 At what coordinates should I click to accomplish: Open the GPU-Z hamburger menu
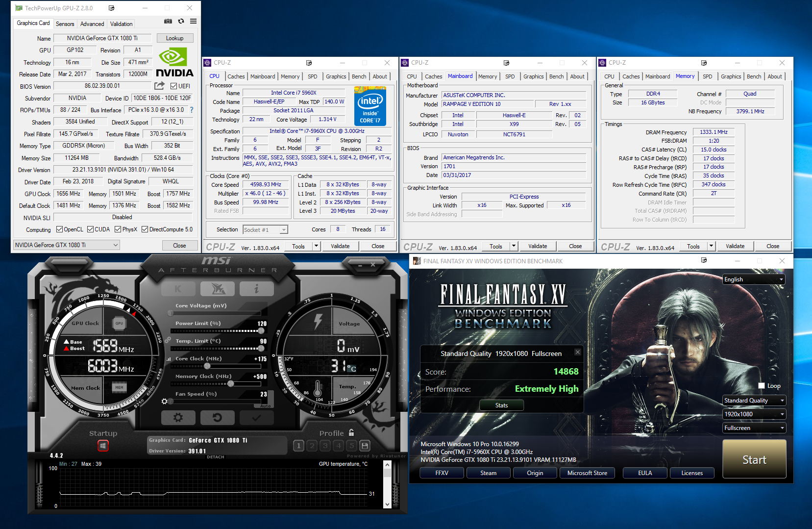[194, 21]
